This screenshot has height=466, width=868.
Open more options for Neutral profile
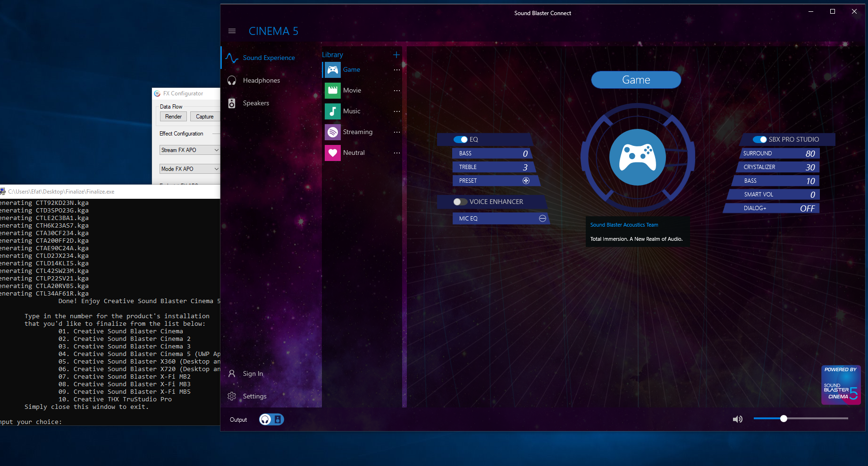[x=397, y=153]
